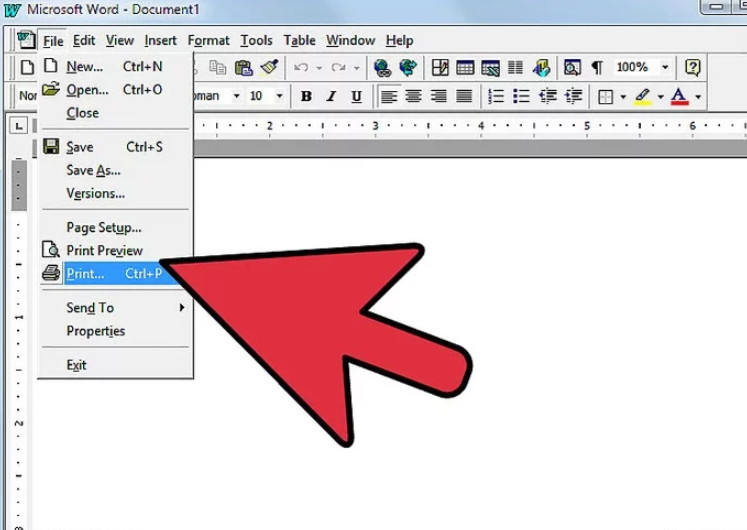Viewport: 747px width, 530px height.
Task: Click the Paste clipboard icon
Action: (x=243, y=67)
